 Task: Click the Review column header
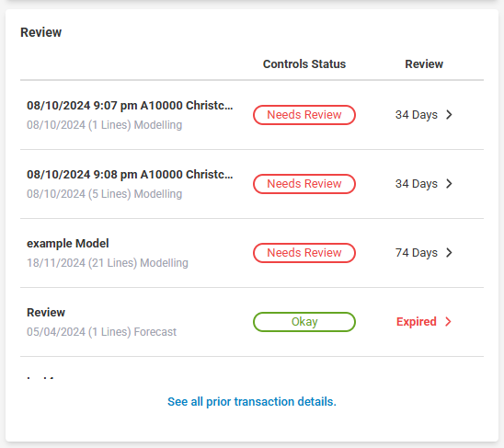[x=424, y=64]
